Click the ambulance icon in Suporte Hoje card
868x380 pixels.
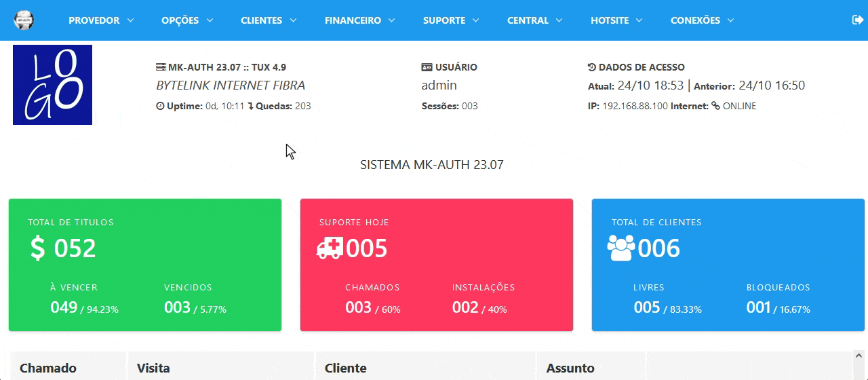point(330,248)
